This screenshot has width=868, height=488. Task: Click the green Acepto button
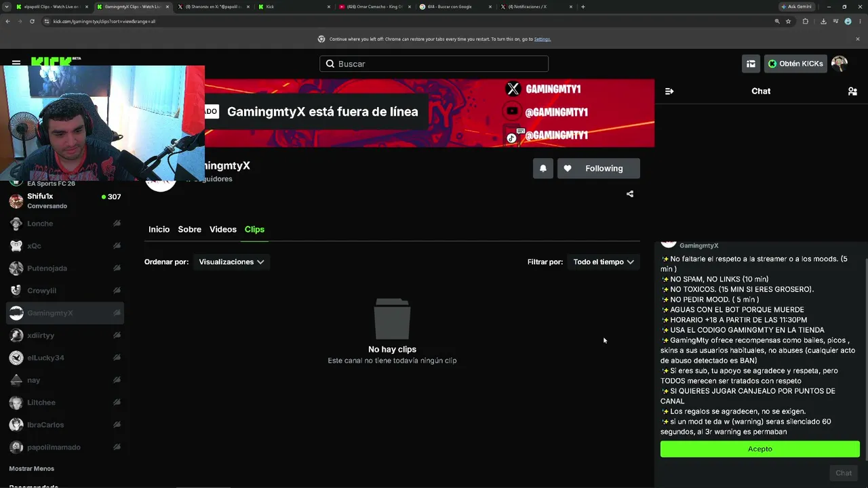[x=760, y=449]
